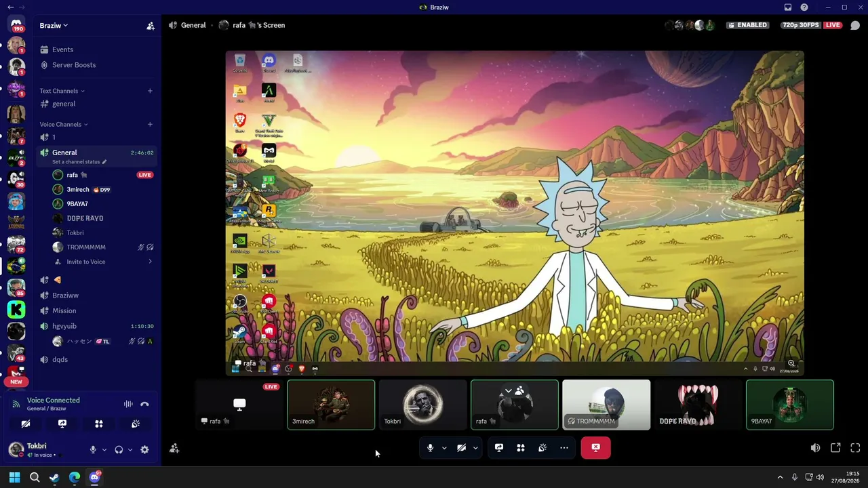This screenshot has width=868, height=488.
Task: Open voice channel named 1
Action: coord(98,137)
